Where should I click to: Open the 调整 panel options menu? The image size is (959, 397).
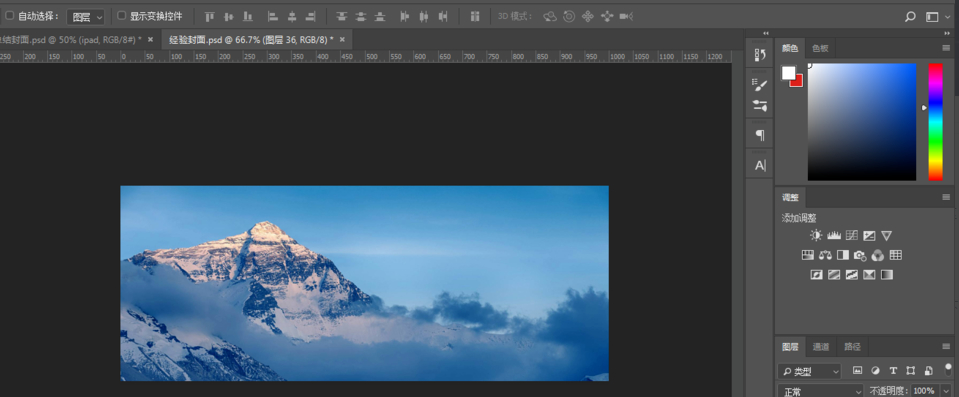(x=946, y=197)
